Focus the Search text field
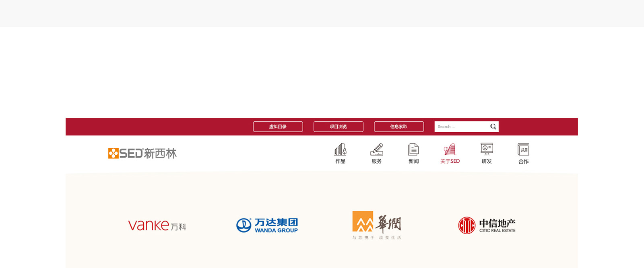 point(461,127)
